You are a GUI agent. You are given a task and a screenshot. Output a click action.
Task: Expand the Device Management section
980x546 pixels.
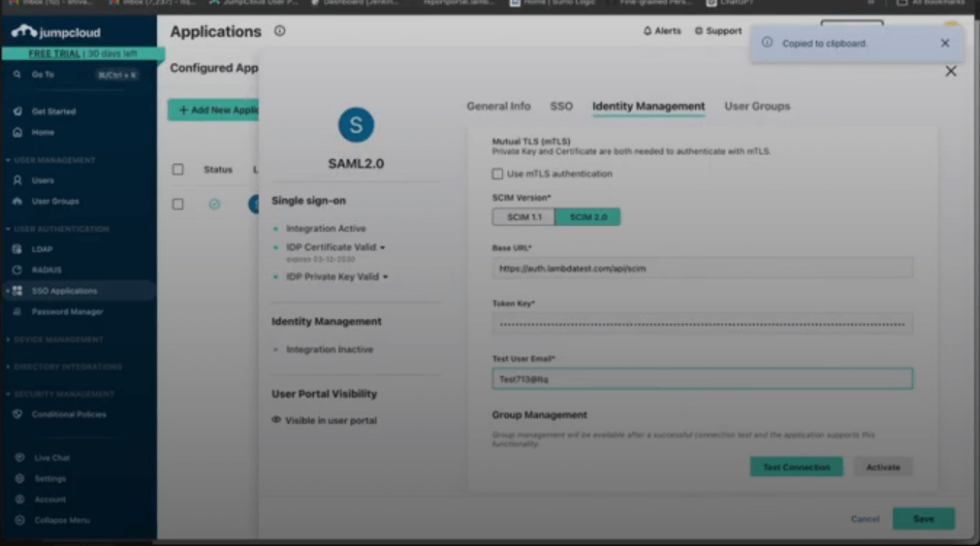tap(54, 339)
